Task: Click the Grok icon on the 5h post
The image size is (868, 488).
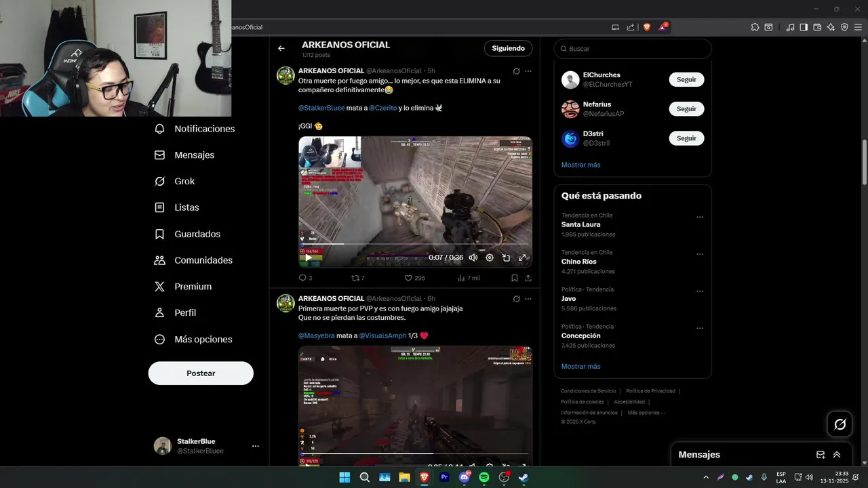Action: pos(516,71)
